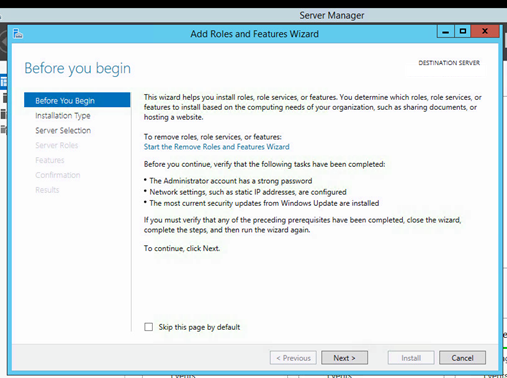Click the DESTINATION SERVER label
The width and height of the screenshot is (507, 378).
(x=449, y=63)
